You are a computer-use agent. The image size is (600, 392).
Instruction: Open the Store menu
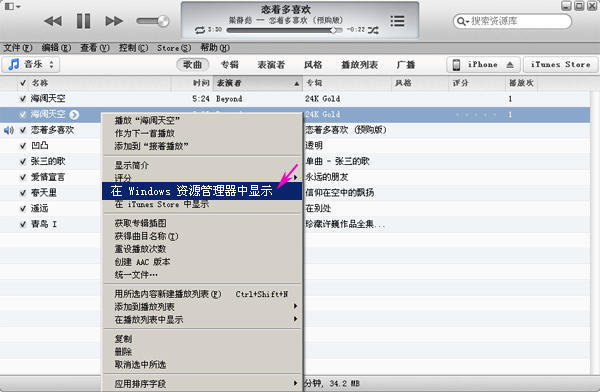point(174,48)
